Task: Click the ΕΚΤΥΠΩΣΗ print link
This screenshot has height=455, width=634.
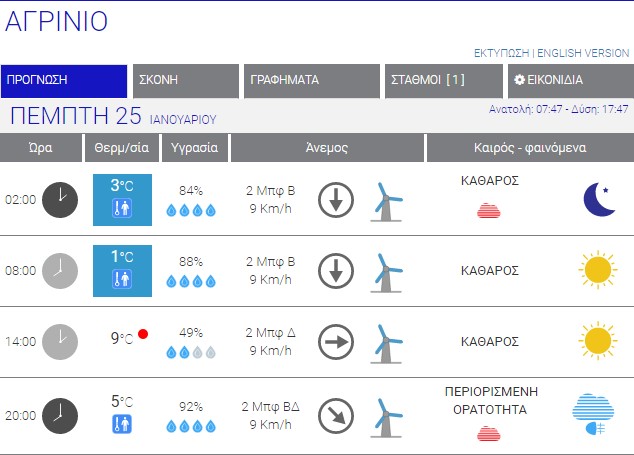Action: [x=501, y=53]
